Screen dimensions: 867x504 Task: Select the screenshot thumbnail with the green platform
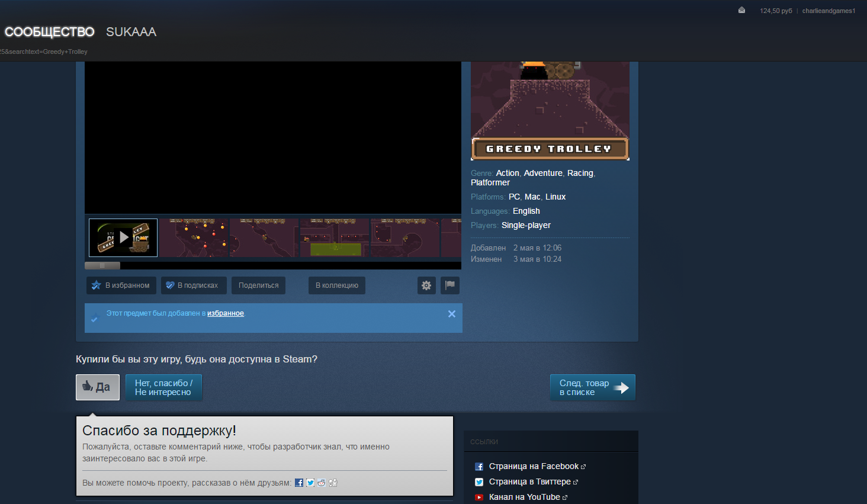click(x=335, y=237)
